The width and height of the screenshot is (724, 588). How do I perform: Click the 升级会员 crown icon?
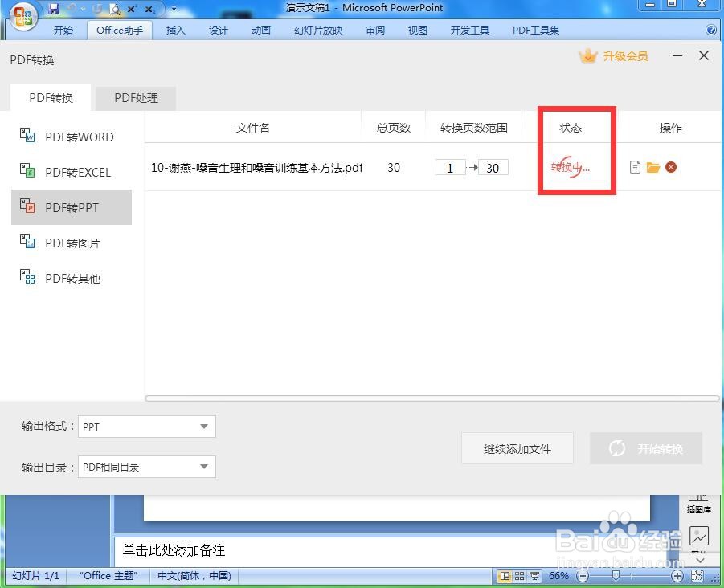coord(589,56)
